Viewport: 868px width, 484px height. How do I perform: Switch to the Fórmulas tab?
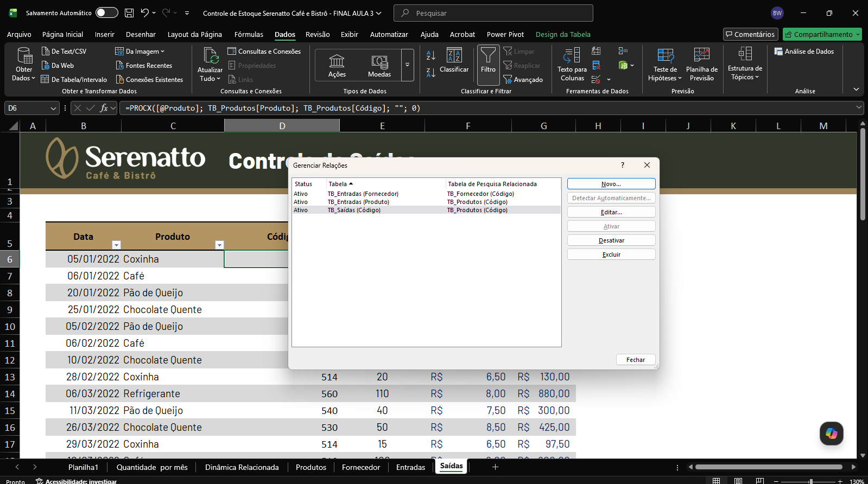pyautogui.click(x=249, y=34)
